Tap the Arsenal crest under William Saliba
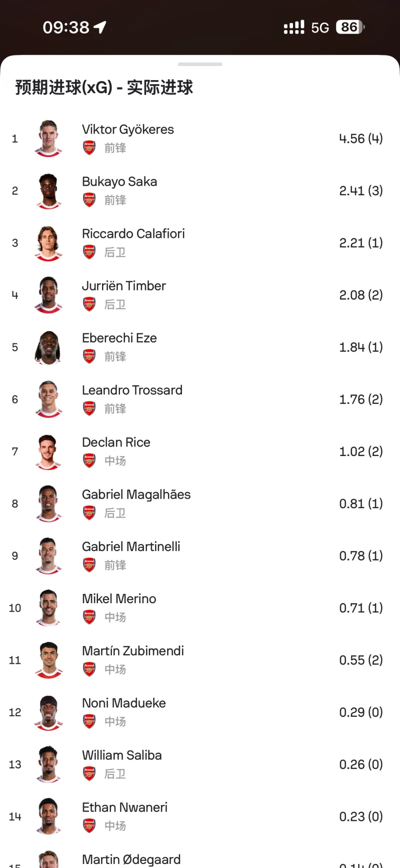The width and height of the screenshot is (400, 868). [x=89, y=774]
